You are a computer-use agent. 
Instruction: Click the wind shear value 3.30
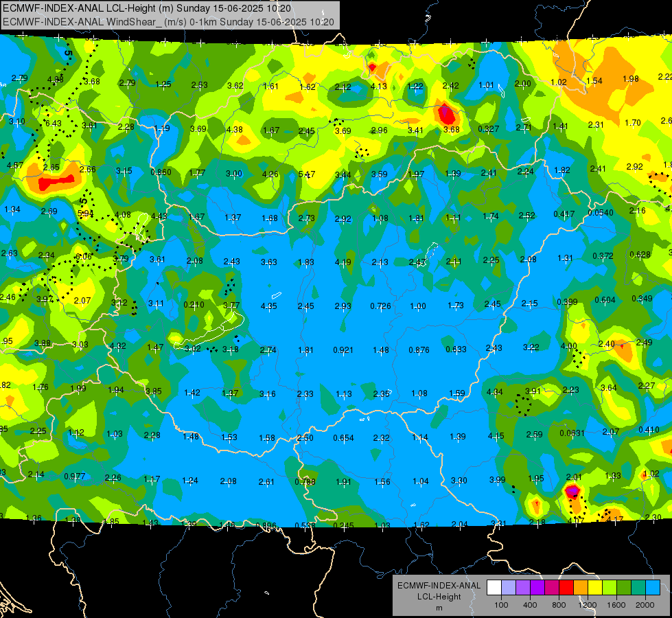(x=459, y=481)
